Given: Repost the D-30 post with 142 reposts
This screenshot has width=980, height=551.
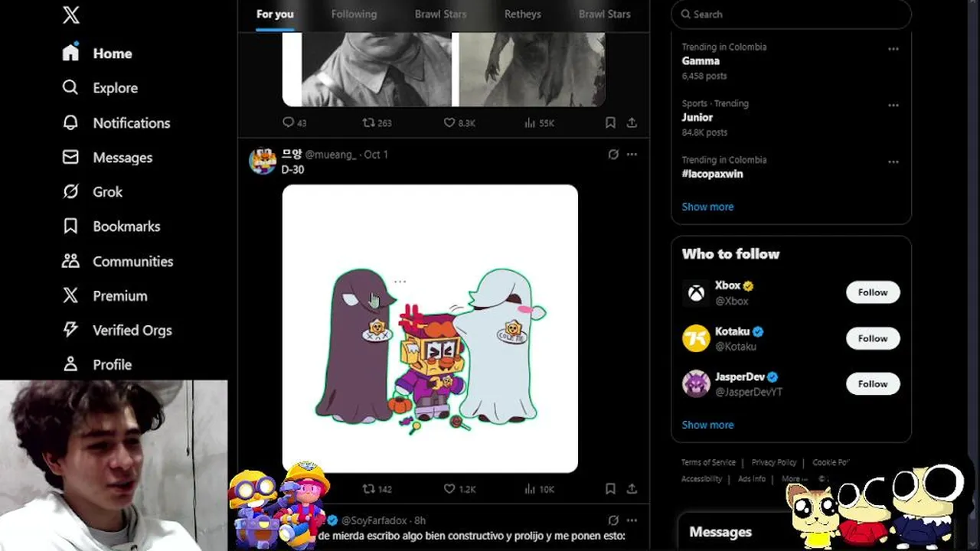Looking at the screenshot, I should click(377, 488).
